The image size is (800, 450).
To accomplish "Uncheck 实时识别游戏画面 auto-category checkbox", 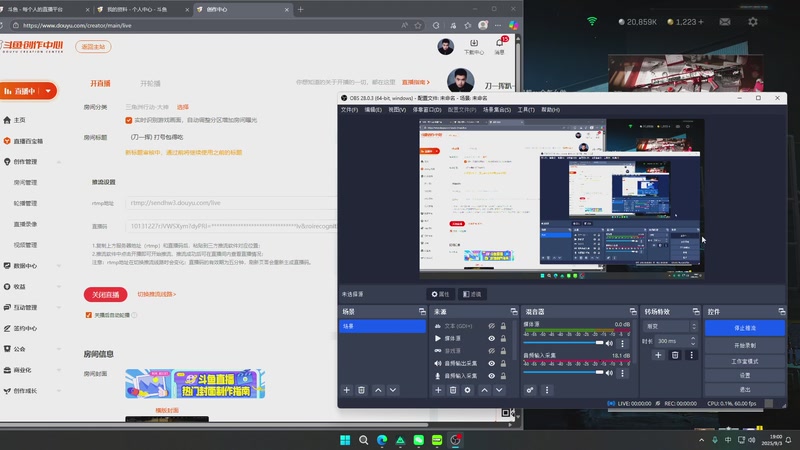I will pos(129,120).
